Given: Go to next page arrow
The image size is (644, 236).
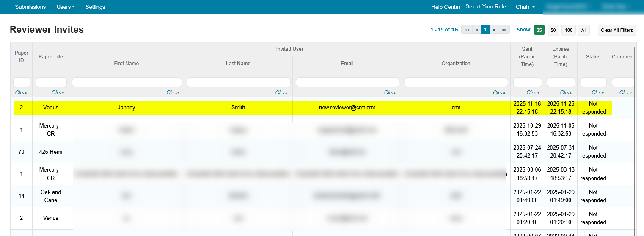Looking at the screenshot, I should click(494, 30).
